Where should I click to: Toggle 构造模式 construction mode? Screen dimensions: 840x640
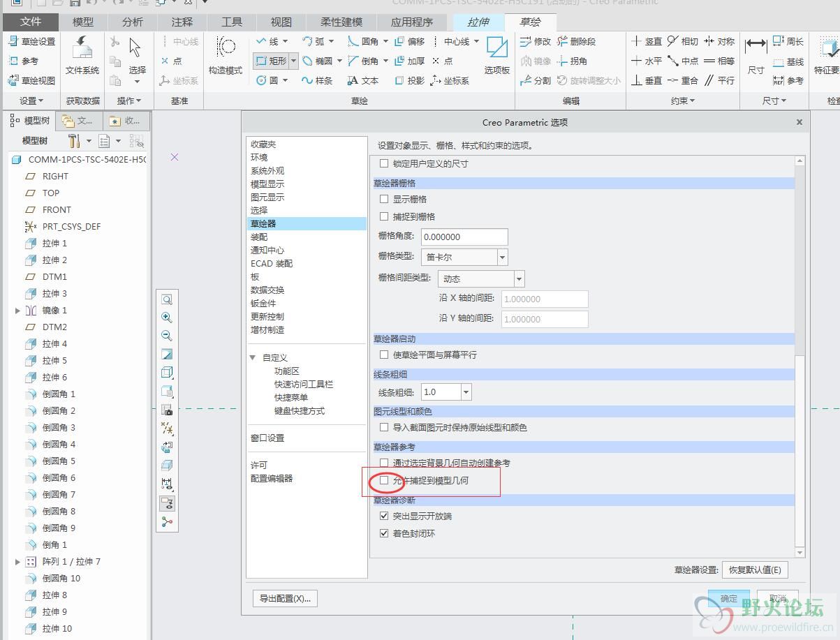click(226, 56)
